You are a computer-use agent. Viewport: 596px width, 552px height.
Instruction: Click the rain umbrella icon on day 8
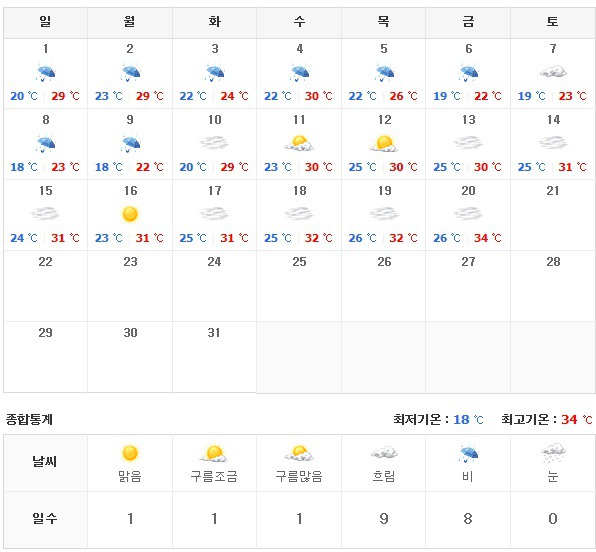tap(46, 144)
